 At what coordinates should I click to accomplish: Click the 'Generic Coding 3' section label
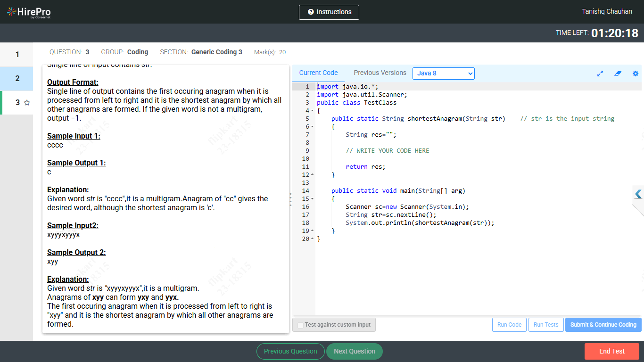tap(217, 52)
